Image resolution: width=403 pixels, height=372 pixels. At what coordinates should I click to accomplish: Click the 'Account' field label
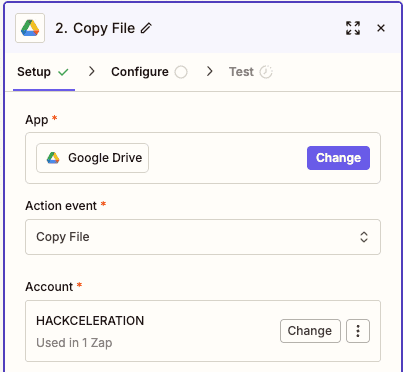click(49, 287)
